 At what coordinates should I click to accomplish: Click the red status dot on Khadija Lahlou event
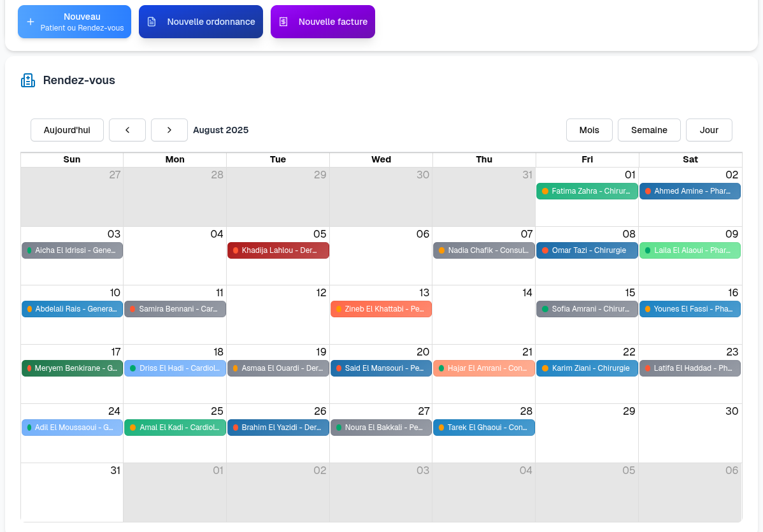click(x=236, y=250)
